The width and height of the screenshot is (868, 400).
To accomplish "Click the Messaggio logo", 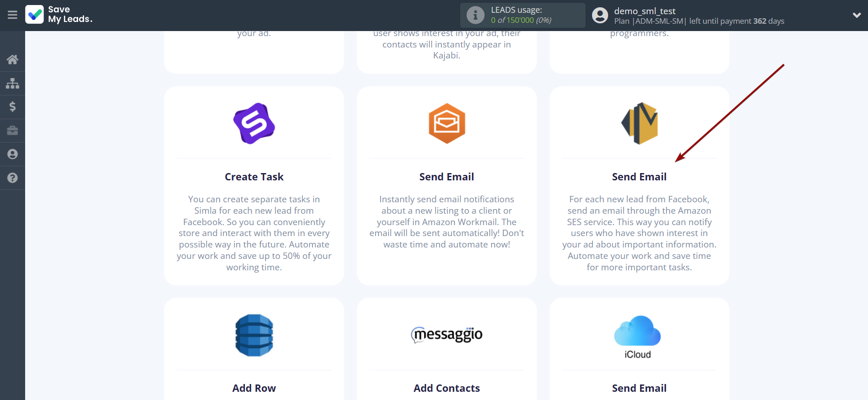I will (447, 335).
